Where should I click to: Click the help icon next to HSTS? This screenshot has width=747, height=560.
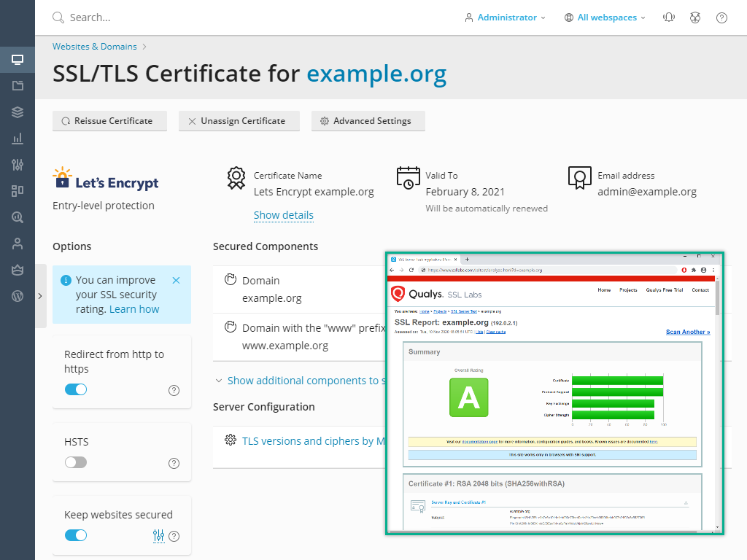pyautogui.click(x=174, y=463)
